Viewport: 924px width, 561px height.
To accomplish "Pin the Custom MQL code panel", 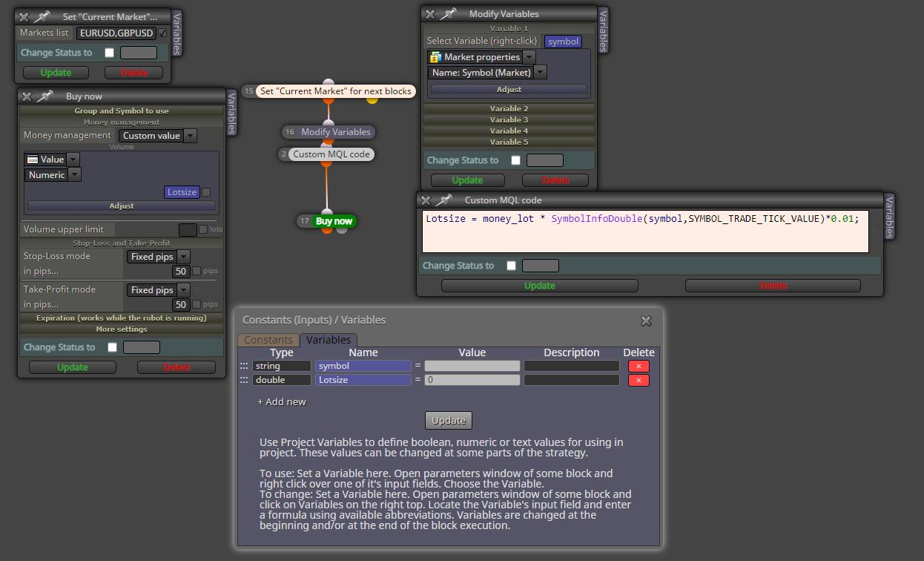I will [x=445, y=200].
